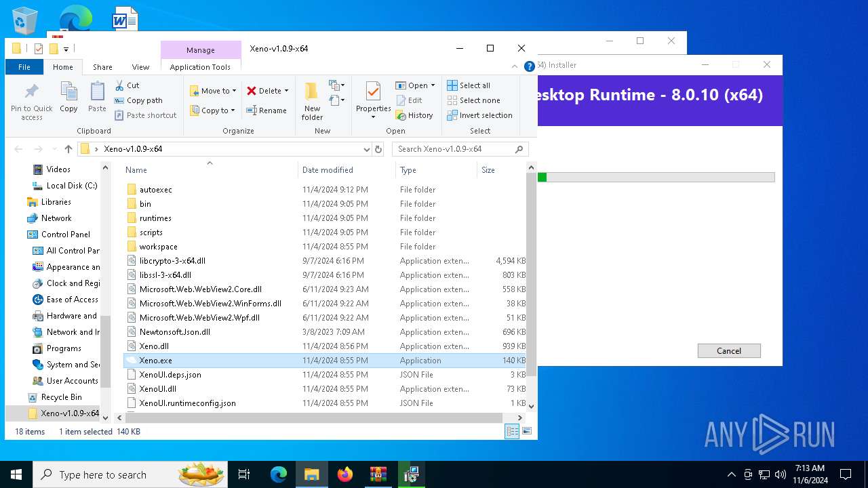Switch to the Share tab
868x488 pixels.
point(103,67)
